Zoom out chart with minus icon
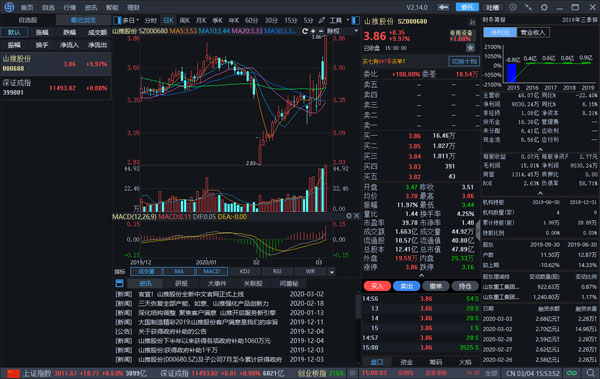This screenshot has width=600, height=379. click(x=321, y=31)
